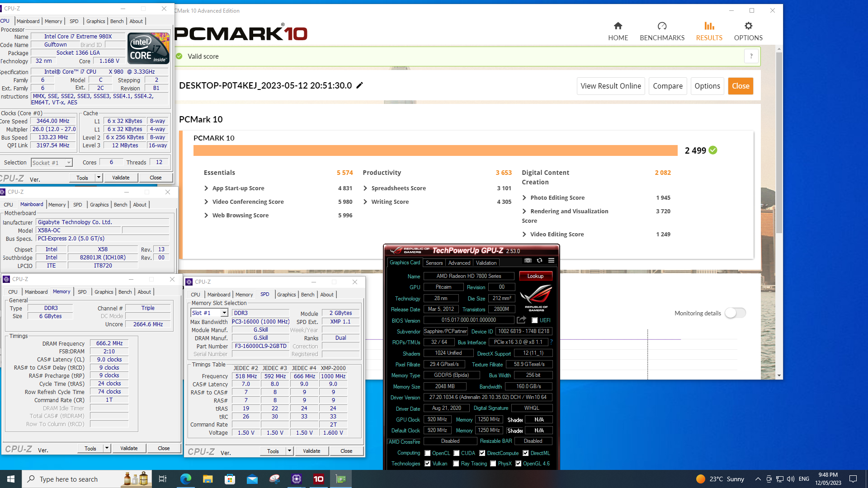868x488 pixels.
Task: Toggle DirectML checkbox
Action: tap(526, 453)
